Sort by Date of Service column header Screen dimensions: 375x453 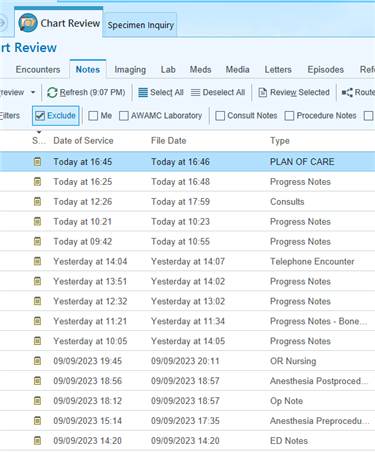[83, 141]
